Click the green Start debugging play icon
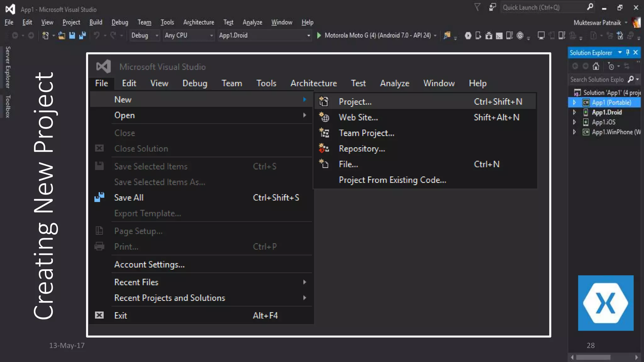The height and width of the screenshot is (362, 644). click(319, 36)
